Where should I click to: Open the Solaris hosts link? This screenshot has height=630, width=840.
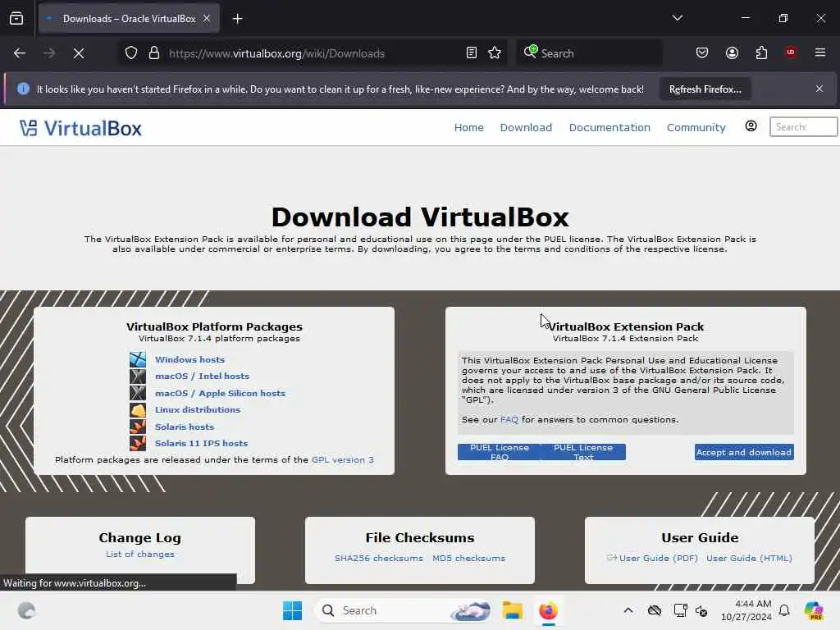coord(185,427)
